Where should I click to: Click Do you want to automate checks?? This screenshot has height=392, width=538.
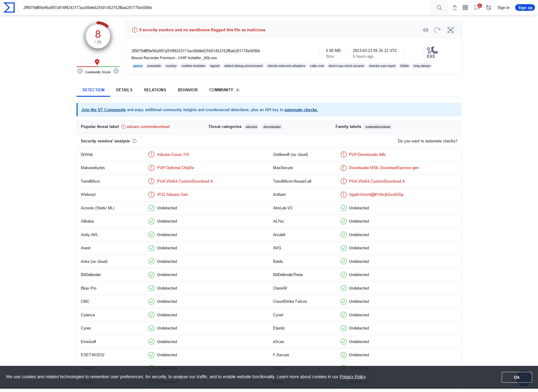coord(428,141)
